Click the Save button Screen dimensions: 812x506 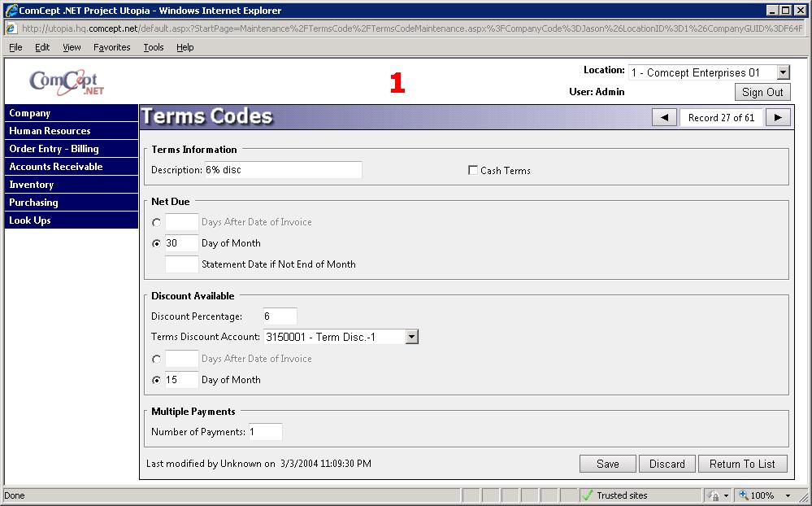607,464
